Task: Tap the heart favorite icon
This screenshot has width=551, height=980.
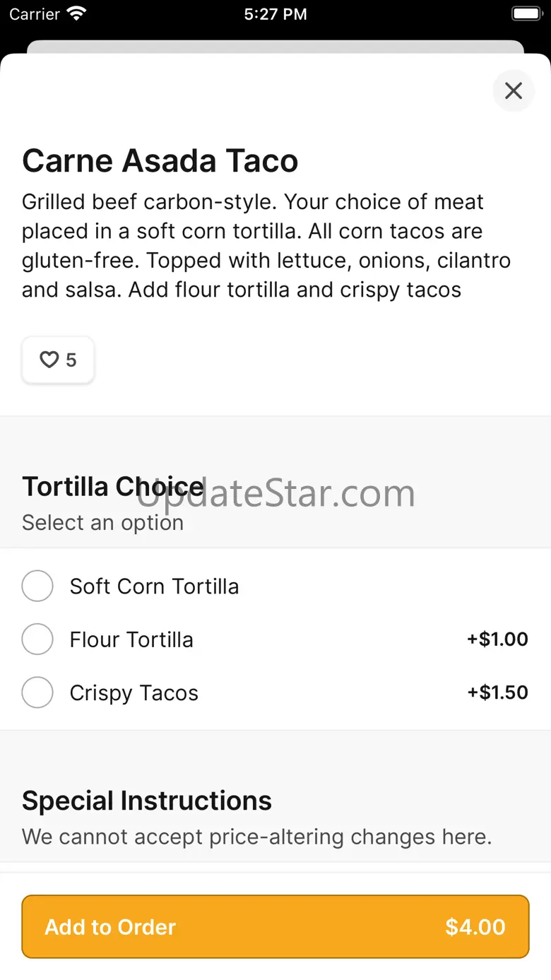Action: tap(49, 360)
